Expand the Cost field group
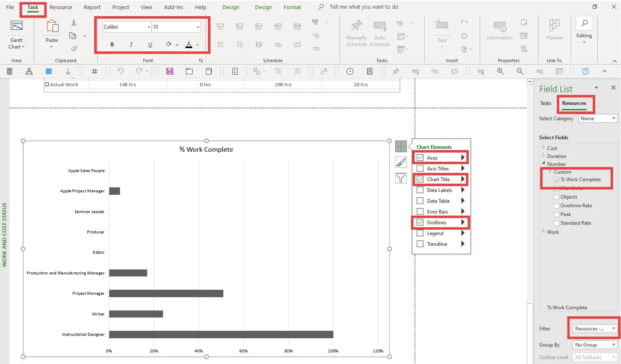Screen dimensions: 621x364 pyautogui.click(x=543, y=147)
